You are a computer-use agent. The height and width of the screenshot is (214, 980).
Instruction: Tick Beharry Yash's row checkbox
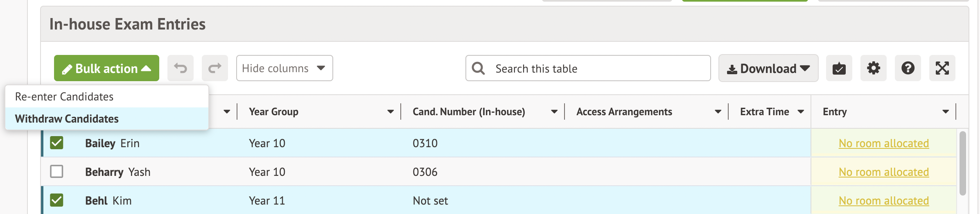tap(56, 171)
